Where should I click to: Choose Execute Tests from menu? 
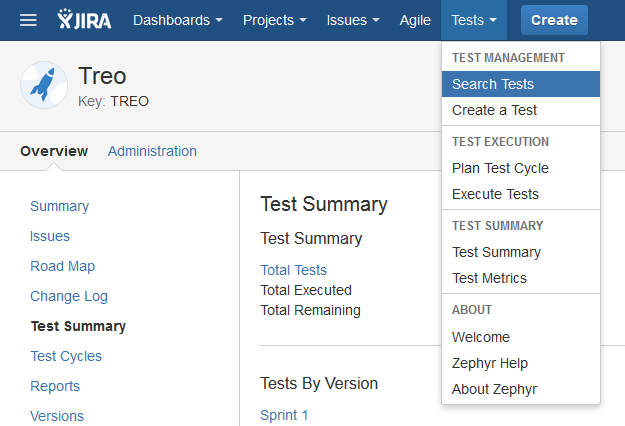pos(495,194)
